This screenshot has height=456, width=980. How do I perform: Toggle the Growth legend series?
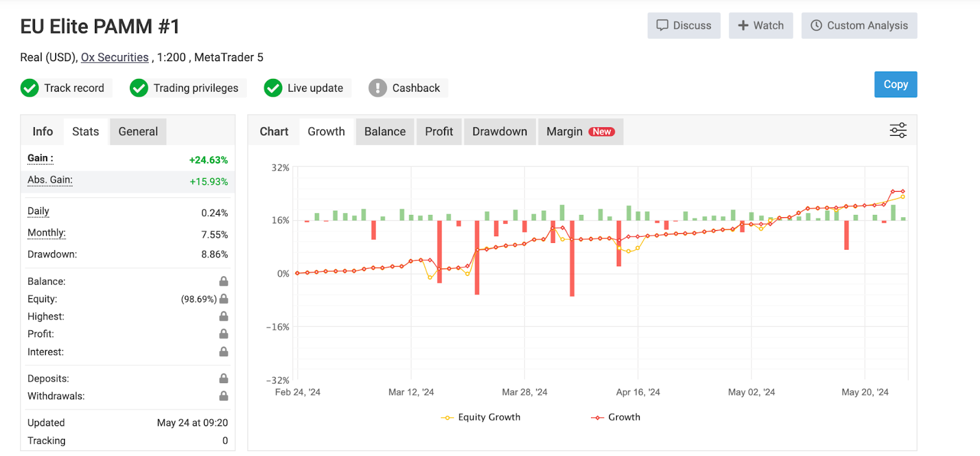pos(616,417)
